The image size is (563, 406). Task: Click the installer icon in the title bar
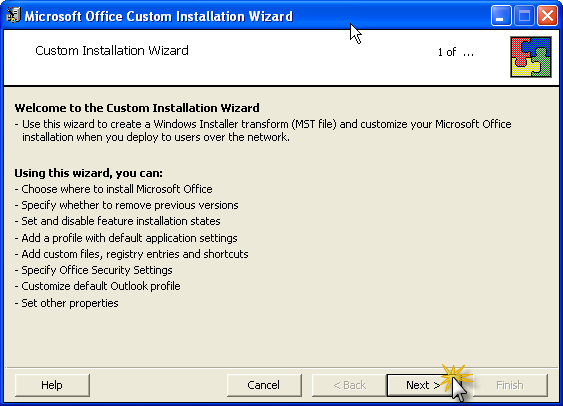click(x=13, y=15)
